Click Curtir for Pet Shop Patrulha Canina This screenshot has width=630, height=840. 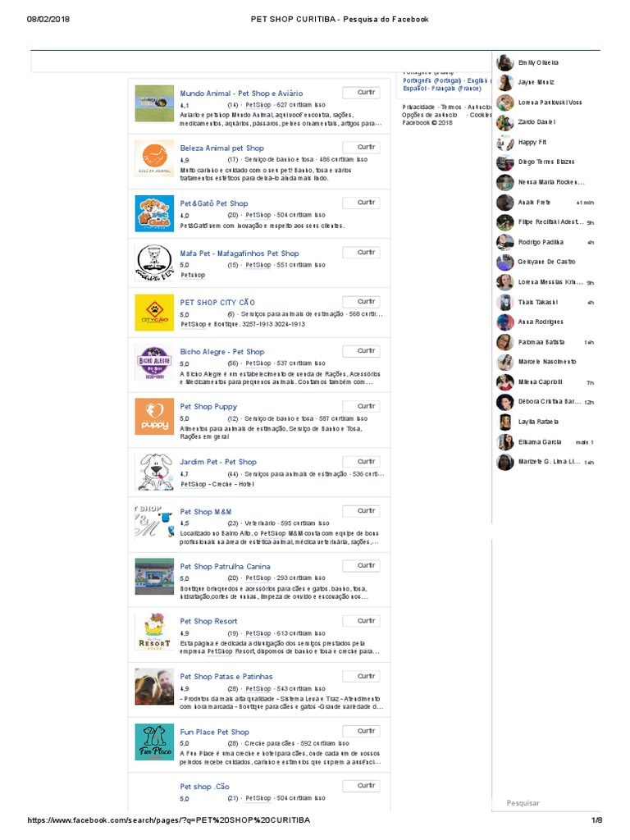click(361, 566)
